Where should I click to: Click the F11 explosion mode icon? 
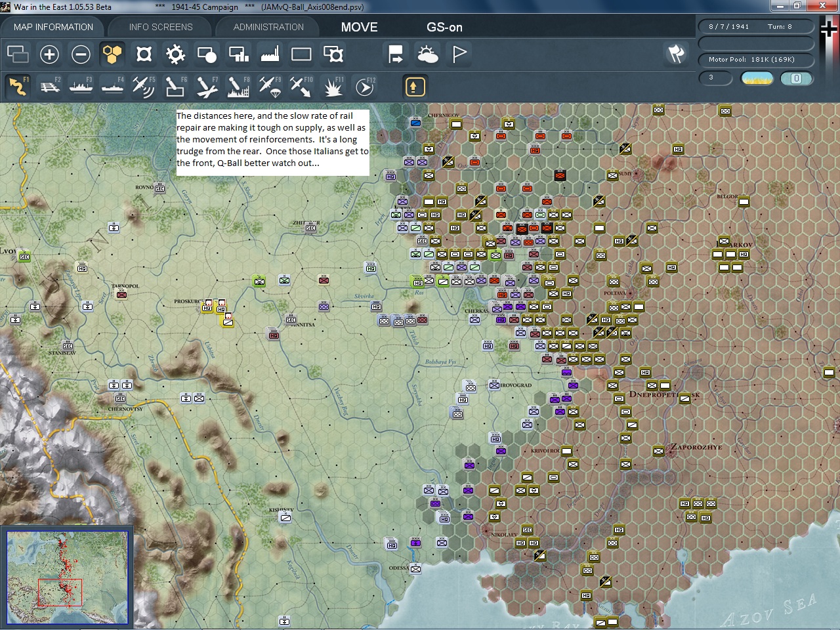(333, 86)
